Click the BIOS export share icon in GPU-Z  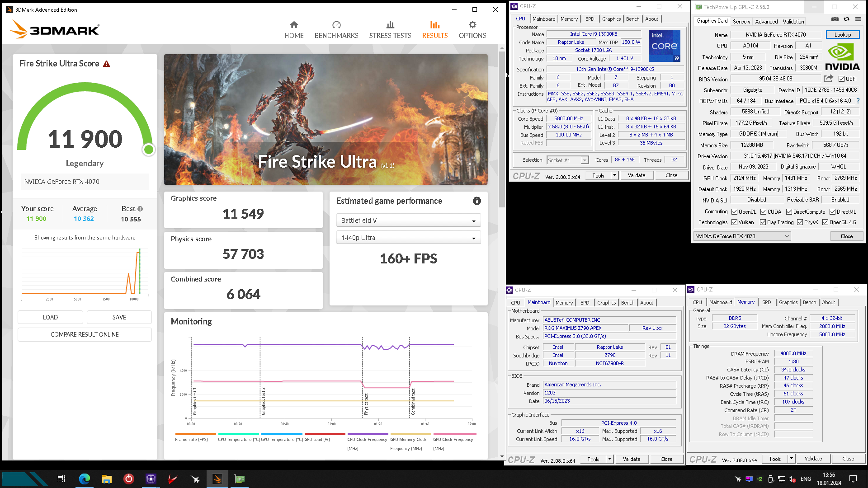[828, 79]
